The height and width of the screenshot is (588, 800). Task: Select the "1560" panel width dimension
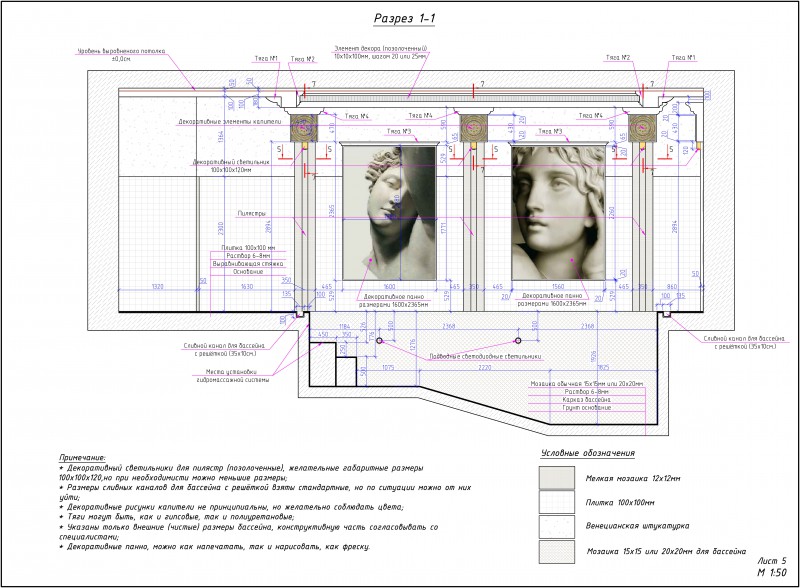point(558,286)
